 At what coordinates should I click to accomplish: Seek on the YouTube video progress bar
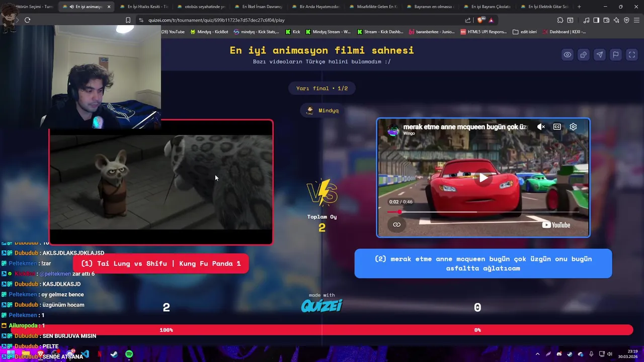[483, 212]
